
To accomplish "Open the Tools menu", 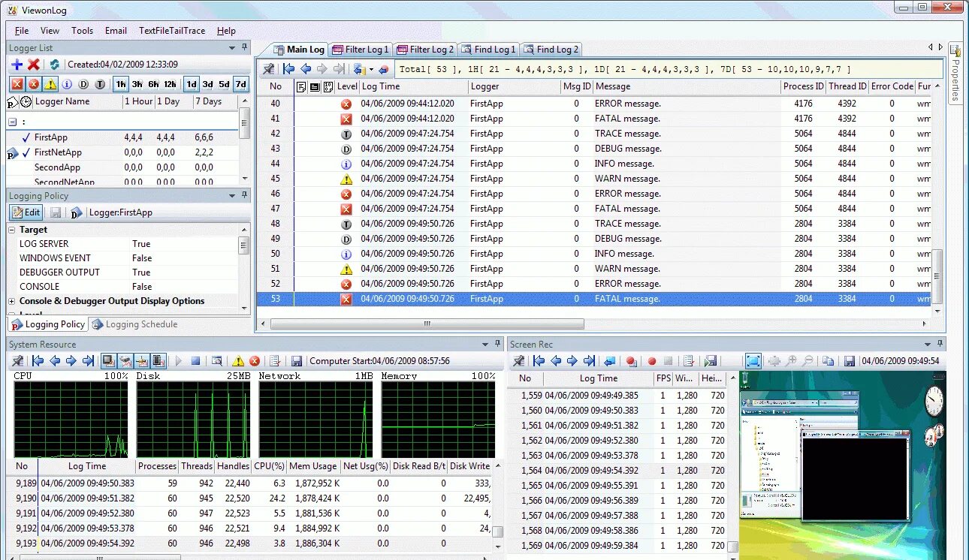I will tap(82, 31).
